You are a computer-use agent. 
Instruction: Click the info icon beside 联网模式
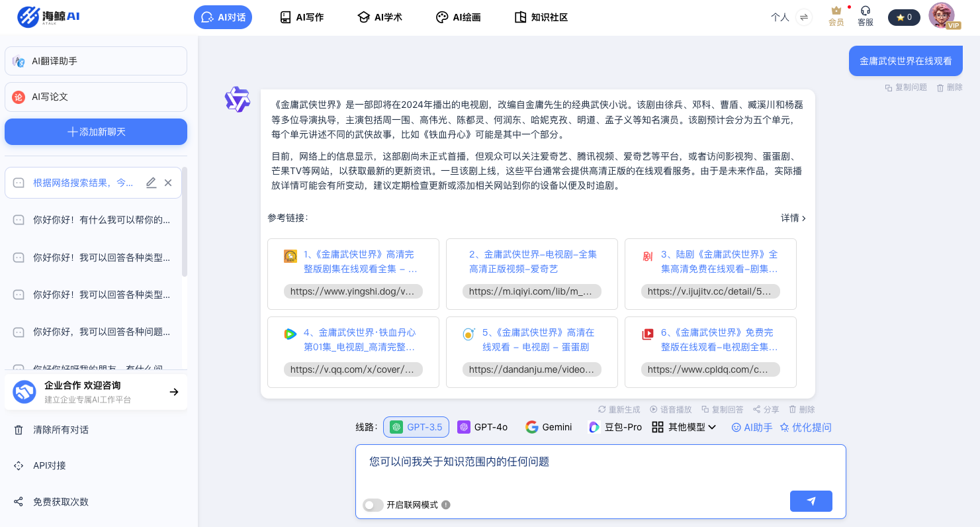(x=446, y=505)
